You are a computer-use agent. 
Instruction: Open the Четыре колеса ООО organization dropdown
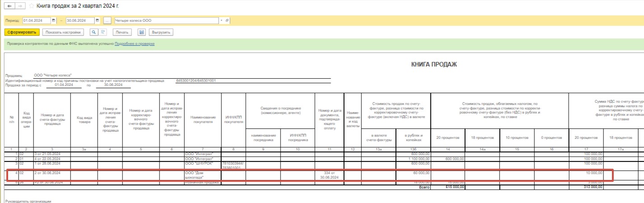[x=221, y=20]
